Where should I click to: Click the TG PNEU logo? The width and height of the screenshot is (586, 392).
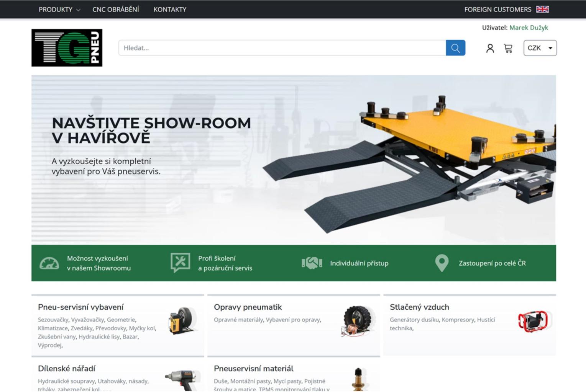[67, 48]
